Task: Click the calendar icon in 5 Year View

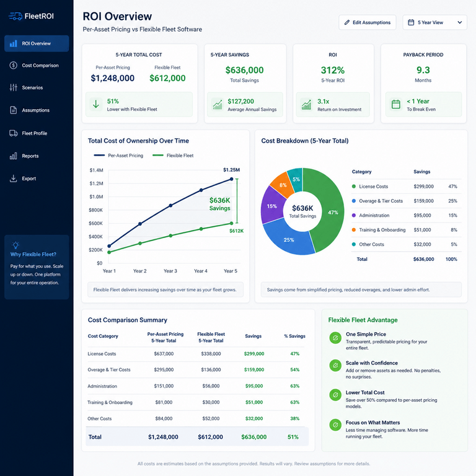Action: click(411, 22)
